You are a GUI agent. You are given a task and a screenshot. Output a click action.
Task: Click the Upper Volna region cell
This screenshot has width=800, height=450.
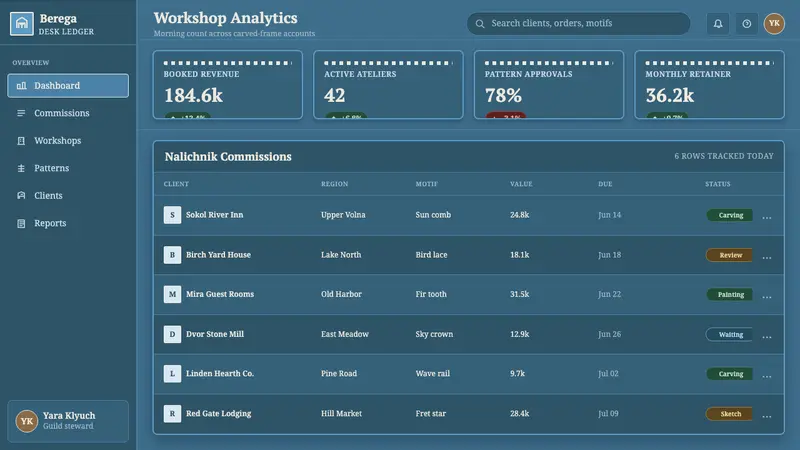coord(343,215)
